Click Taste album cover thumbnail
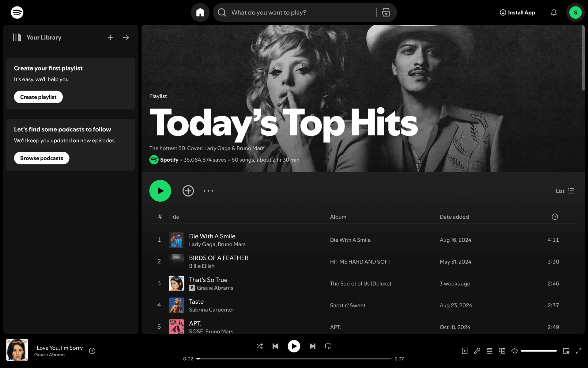Viewport: 588px width, 368px height. click(x=176, y=305)
